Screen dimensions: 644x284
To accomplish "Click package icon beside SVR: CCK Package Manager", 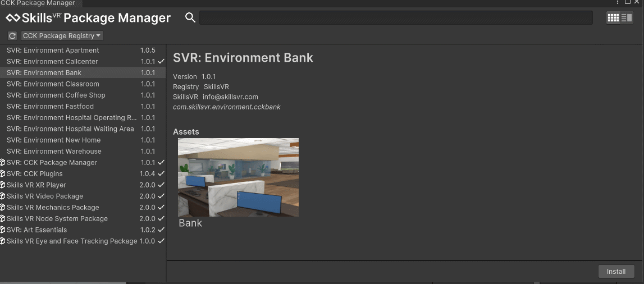I will (x=3, y=163).
